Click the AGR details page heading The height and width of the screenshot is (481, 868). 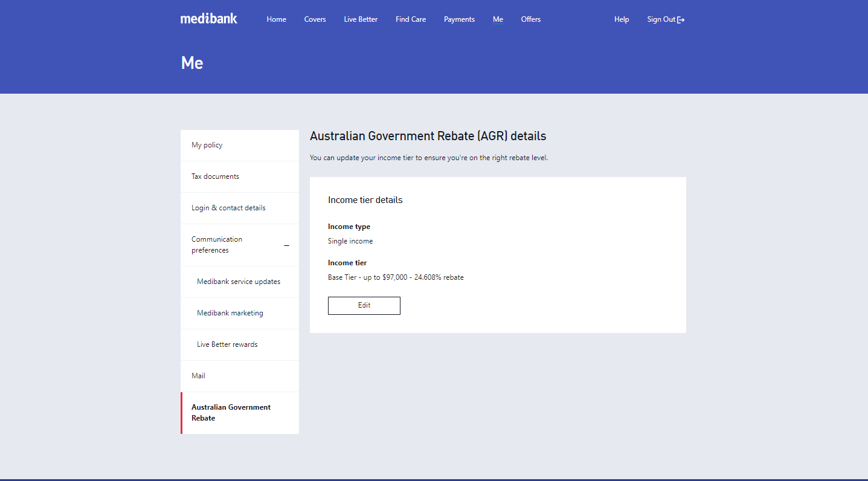point(428,137)
